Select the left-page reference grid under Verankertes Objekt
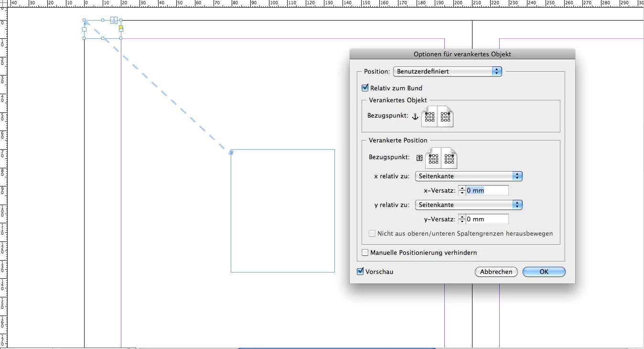The image size is (644, 349). point(429,117)
